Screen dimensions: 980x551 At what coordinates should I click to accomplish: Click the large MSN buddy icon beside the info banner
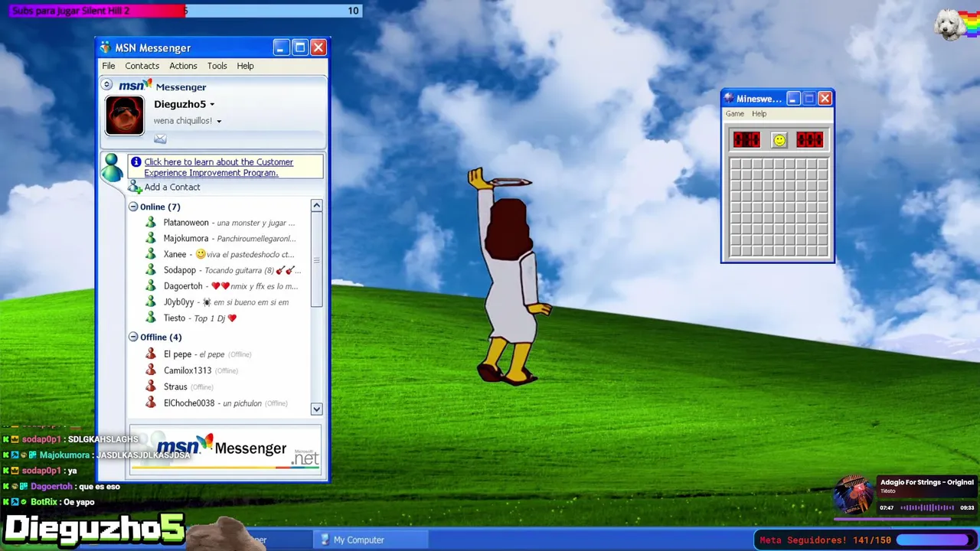(113, 167)
